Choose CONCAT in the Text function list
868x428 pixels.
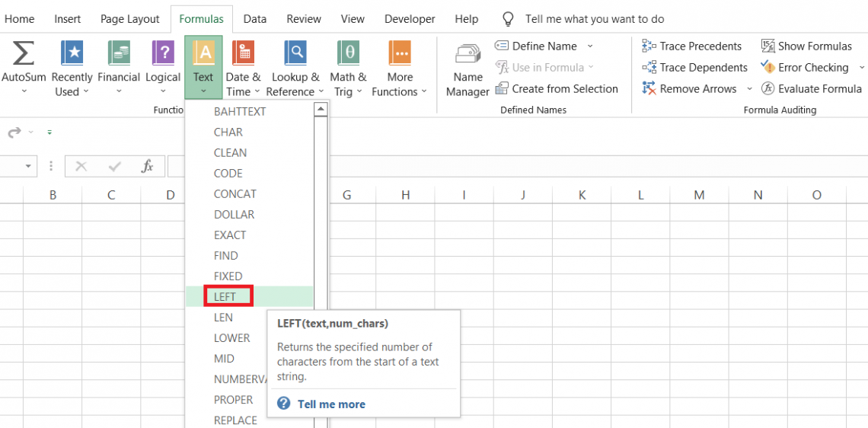(235, 193)
